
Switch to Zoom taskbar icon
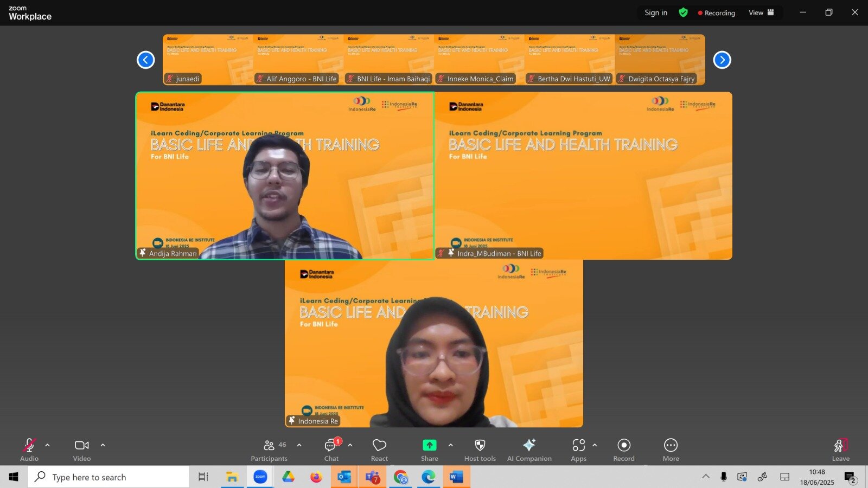click(x=260, y=477)
